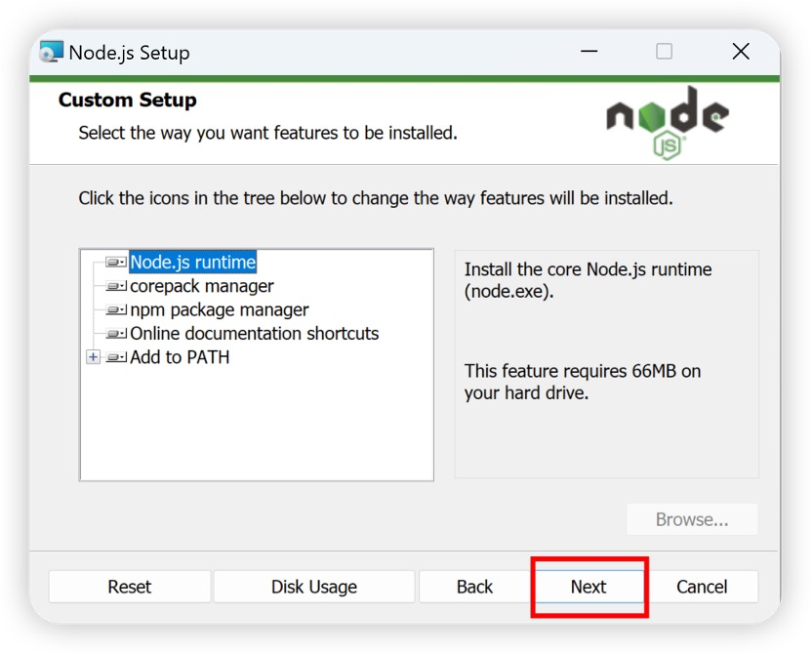Click the disabled Browse... button
This screenshot has height=654, width=812.
[x=692, y=519]
